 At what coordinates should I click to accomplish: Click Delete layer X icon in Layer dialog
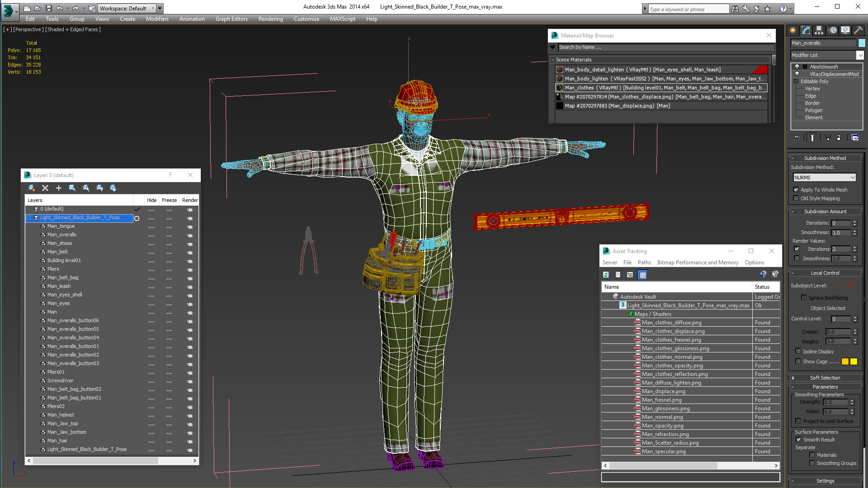coord(45,188)
